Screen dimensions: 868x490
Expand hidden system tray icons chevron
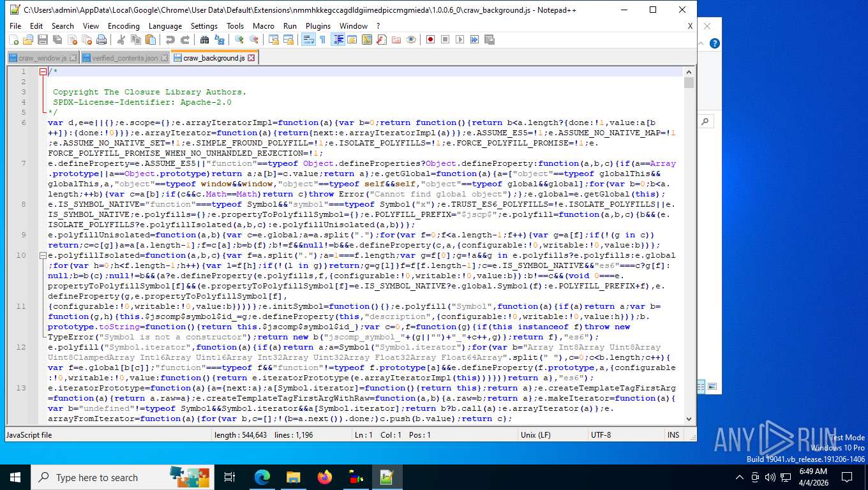[x=740, y=477]
